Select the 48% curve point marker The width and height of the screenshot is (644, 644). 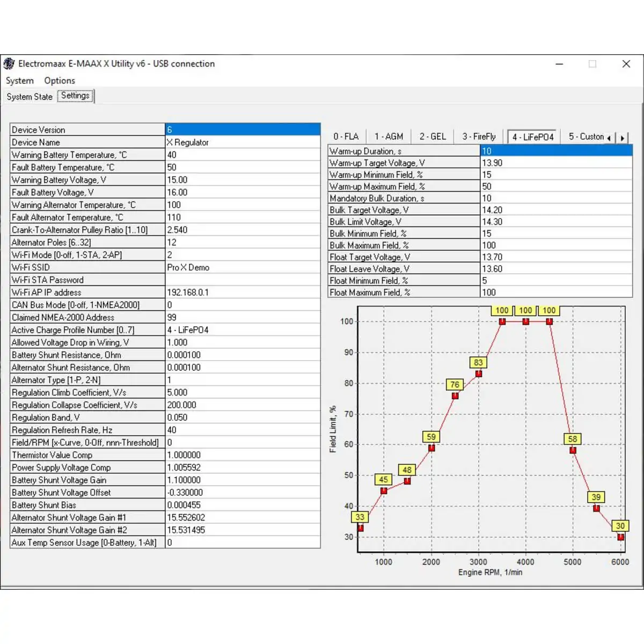click(407, 481)
